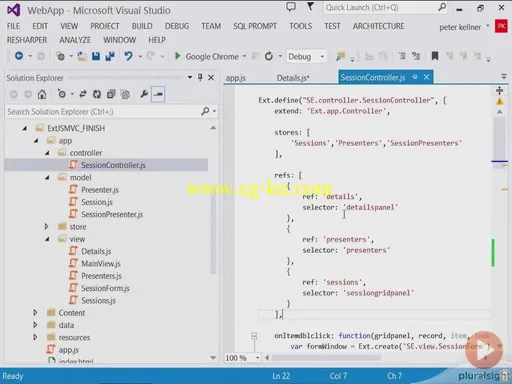Click the Solution Explorer search magnifier icon
Viewport: 512px width, 384px height.
[205, 111]
